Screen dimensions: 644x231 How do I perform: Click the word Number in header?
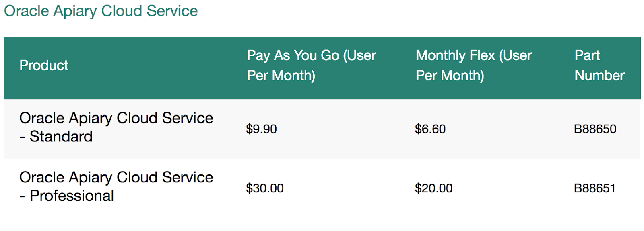tap(599, 75)
